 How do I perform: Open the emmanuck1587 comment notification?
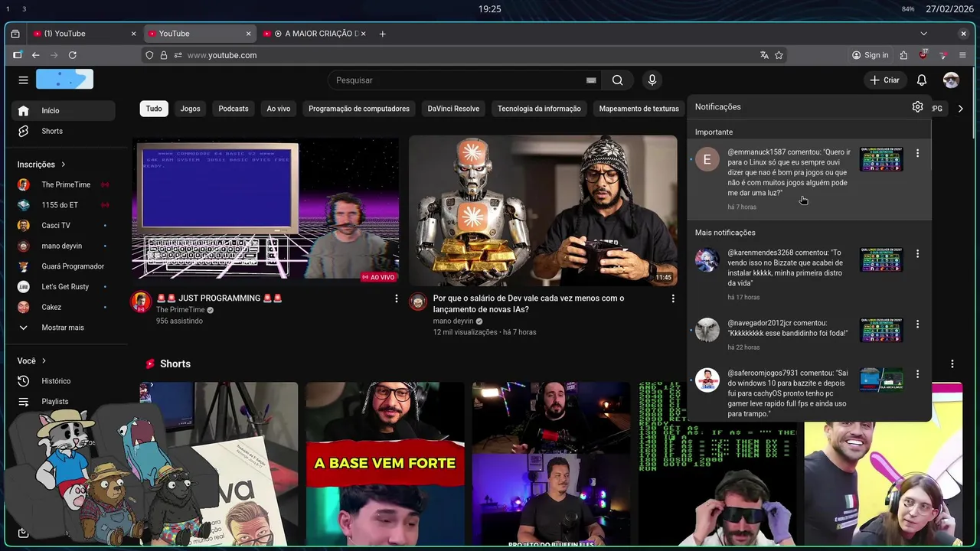809,180
